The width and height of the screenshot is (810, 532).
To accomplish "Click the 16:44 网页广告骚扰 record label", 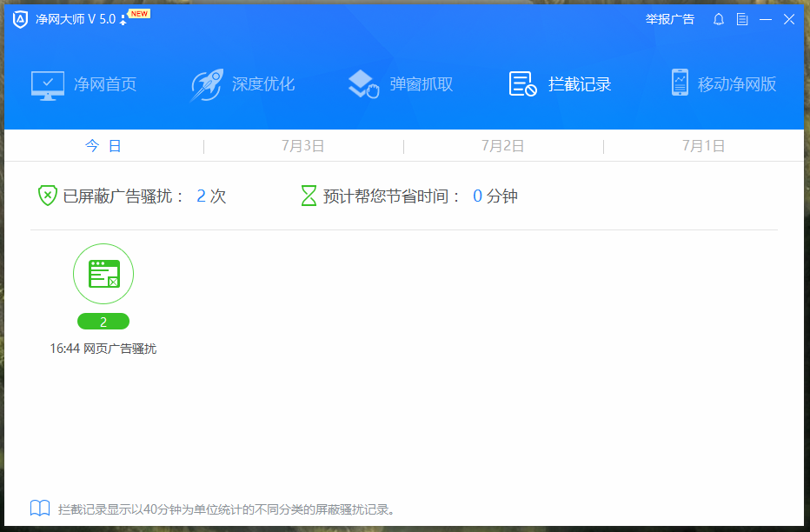I will (103, 349).
